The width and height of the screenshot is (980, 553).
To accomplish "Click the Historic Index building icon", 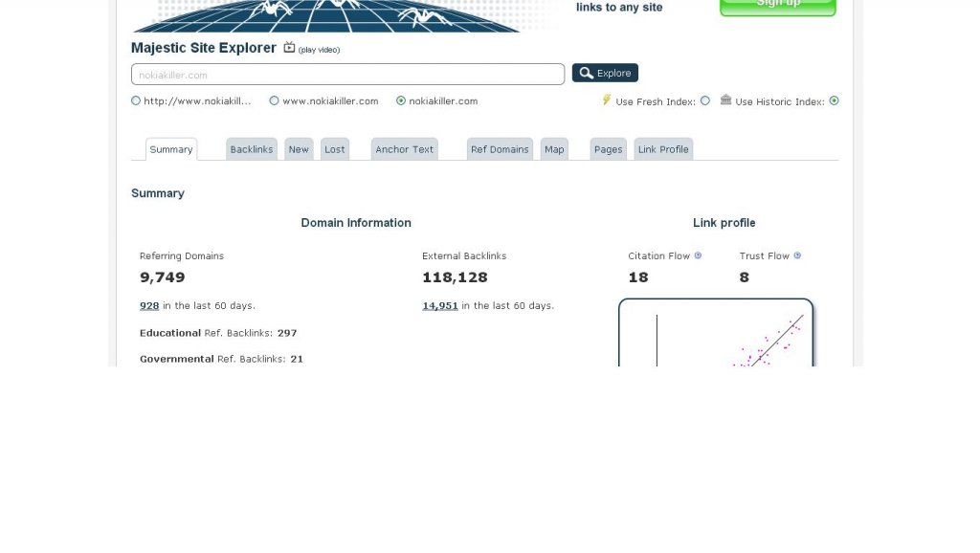I will 725,100.
